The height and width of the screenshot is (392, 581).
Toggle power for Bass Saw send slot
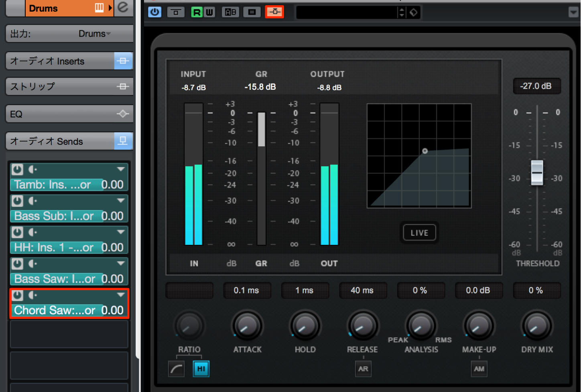click(x=17, y=263)
